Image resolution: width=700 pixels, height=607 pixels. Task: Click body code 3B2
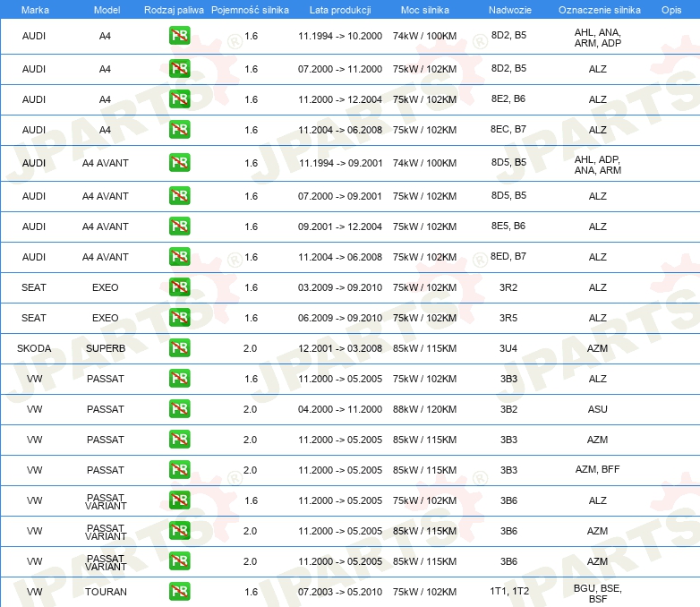pos(508,409)
